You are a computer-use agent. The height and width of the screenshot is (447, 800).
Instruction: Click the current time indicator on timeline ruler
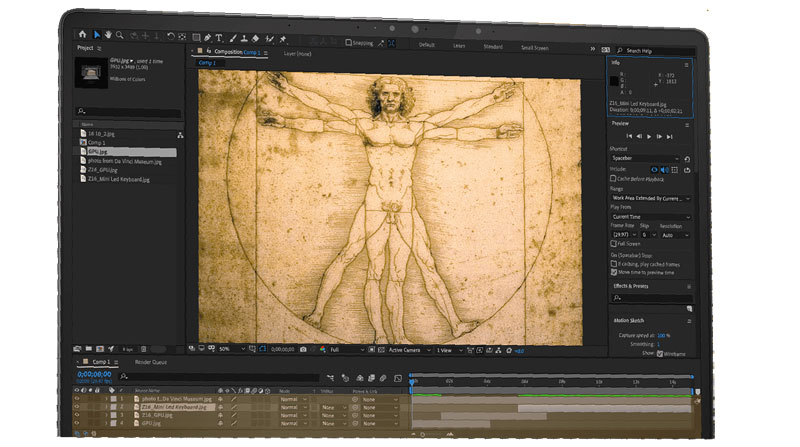[412, 381]
